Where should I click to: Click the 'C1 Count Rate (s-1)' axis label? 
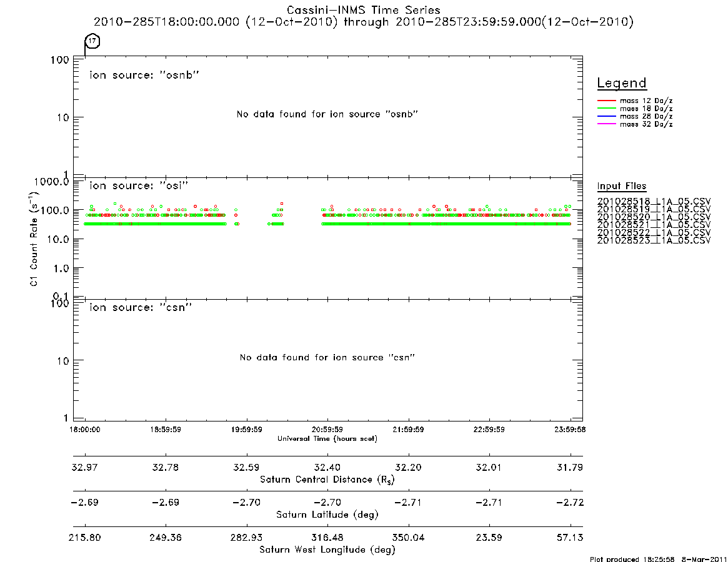[33, 239]
